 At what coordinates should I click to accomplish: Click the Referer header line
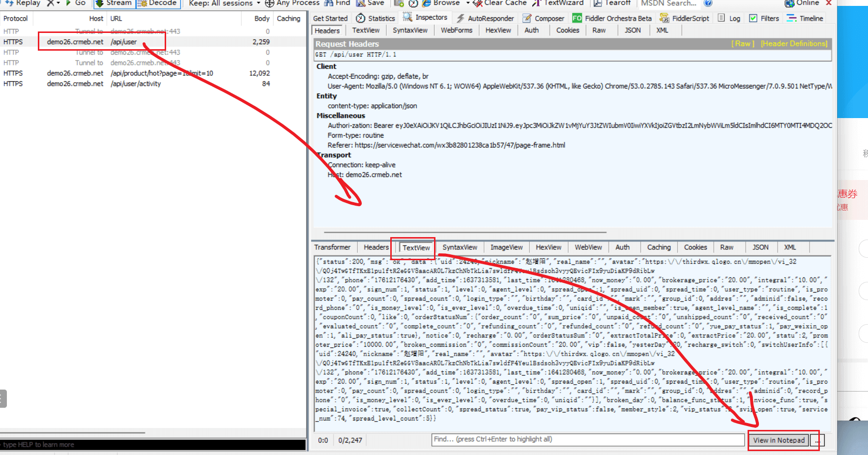[x=446, y=145]
